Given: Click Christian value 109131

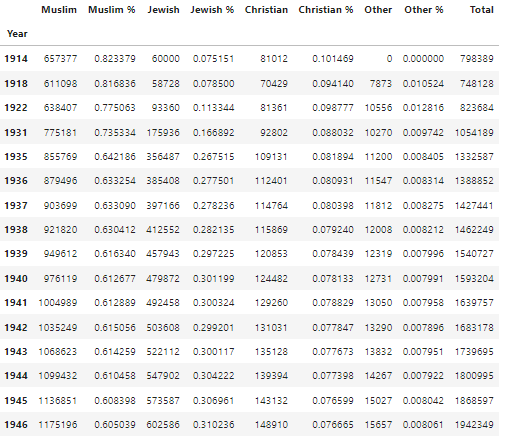Looking at the screenshot, I should point(271,157).
